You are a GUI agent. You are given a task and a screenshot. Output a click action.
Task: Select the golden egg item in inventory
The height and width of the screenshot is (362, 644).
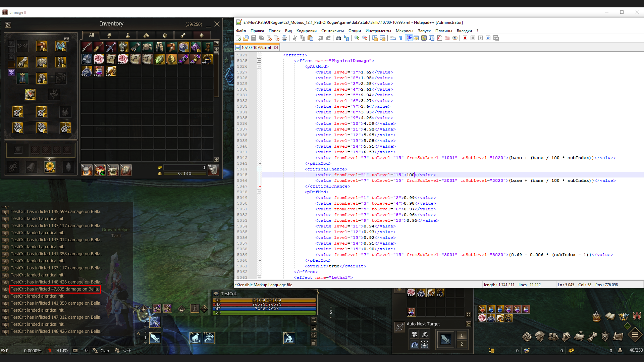[x=171, y=59]
